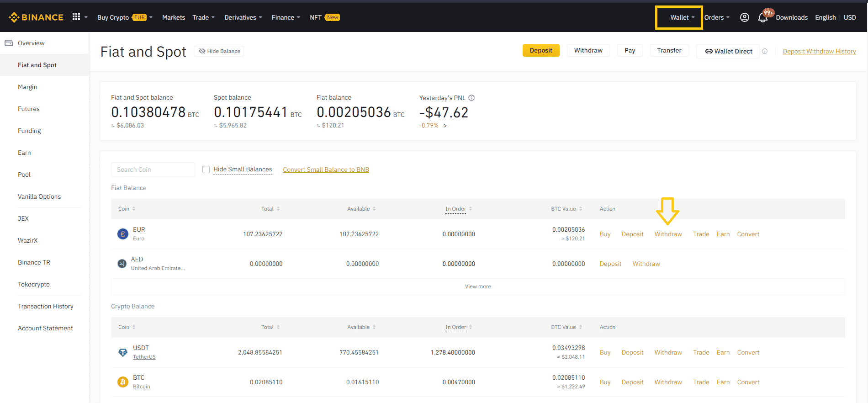Viewport: 868px width, 403px height.
Task: Open the Derivatives dropdown
Action: coord(243,17)
